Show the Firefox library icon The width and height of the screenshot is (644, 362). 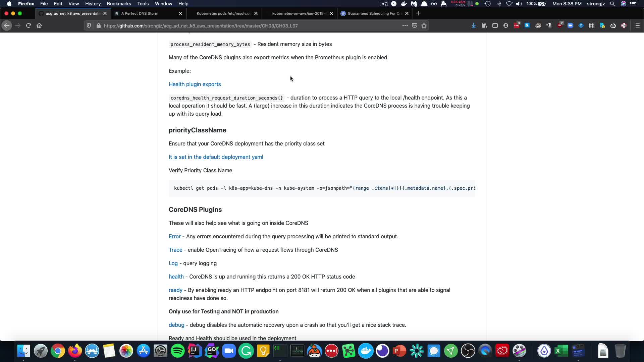click(x=484, y=25)
